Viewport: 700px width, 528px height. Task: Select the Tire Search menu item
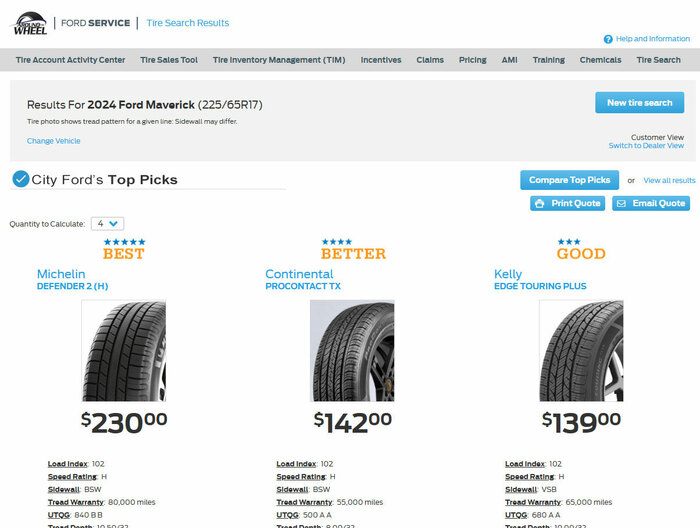pyautogui.click(x=658, y=60)
